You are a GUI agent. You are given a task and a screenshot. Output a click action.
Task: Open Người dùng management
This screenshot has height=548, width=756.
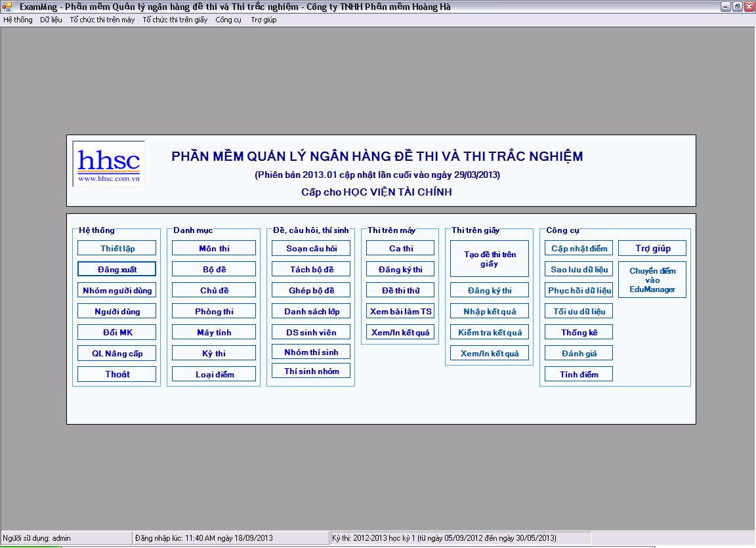pyautogui.click(x=117, y=311)
